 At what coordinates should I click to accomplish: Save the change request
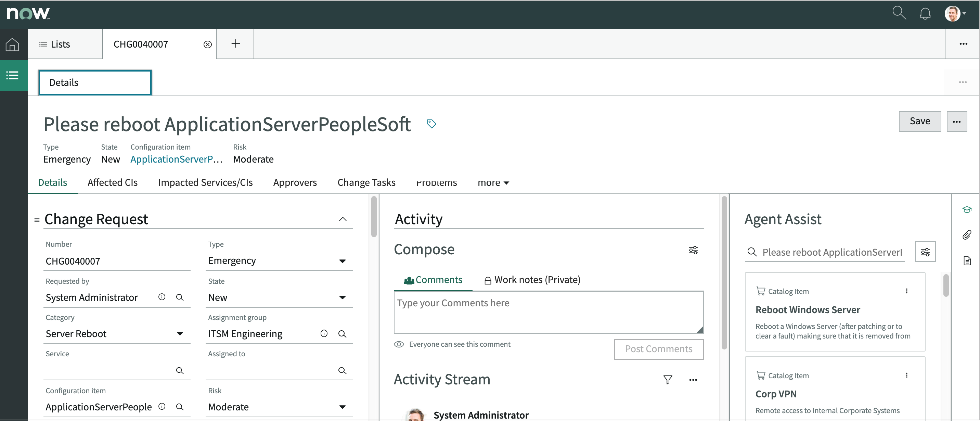pos(919,122)
